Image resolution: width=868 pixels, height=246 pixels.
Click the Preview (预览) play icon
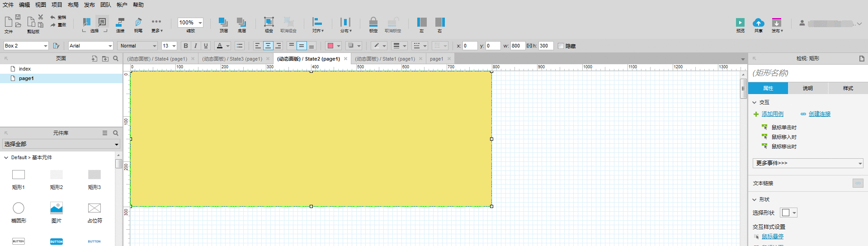(x=740, y=23)
